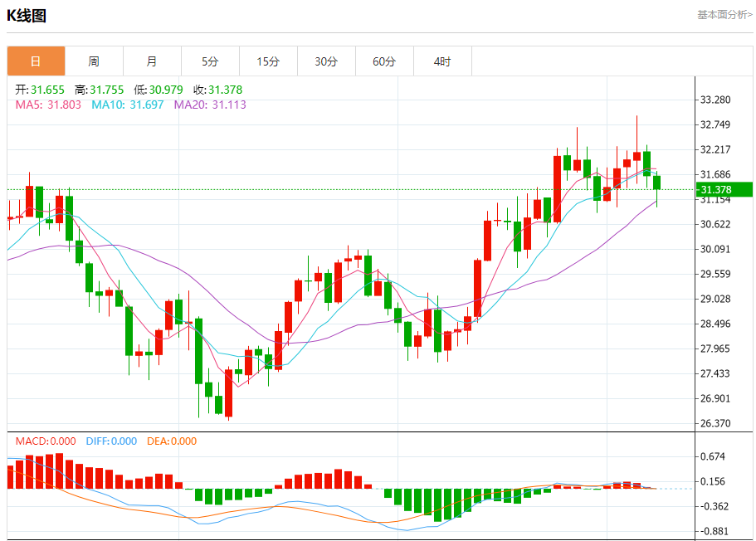Select the 日 (daily) chart tab
The image size is (756, 541).
pos(37,61)
